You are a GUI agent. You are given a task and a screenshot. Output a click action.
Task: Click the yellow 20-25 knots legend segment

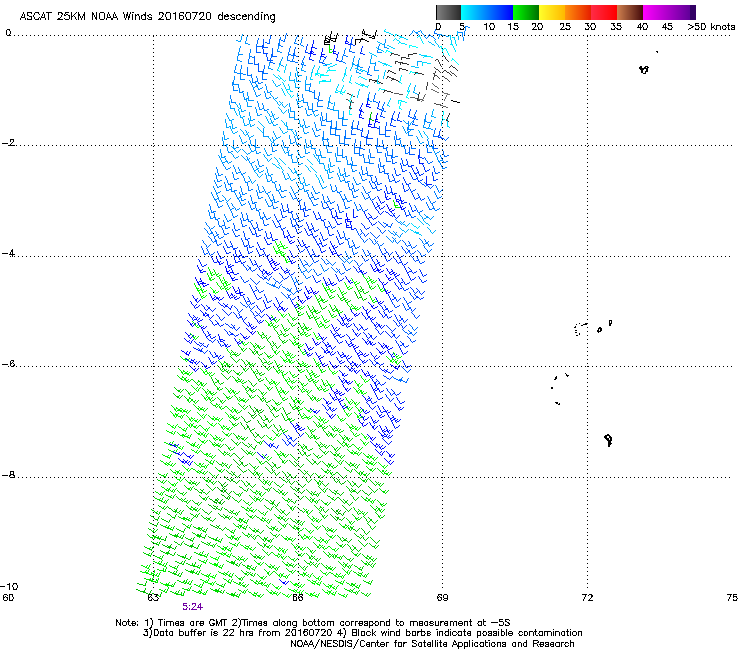[552, 12]
